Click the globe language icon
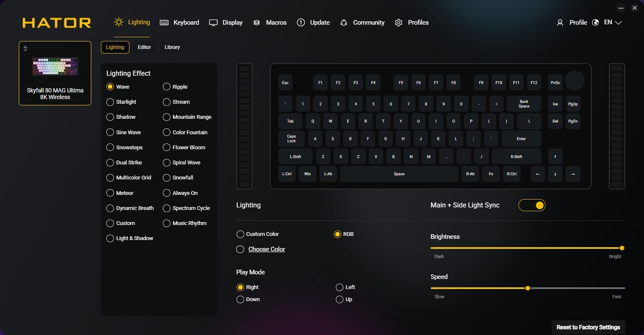The height and width of the screenshot is (335, 644). pos(595,23)
